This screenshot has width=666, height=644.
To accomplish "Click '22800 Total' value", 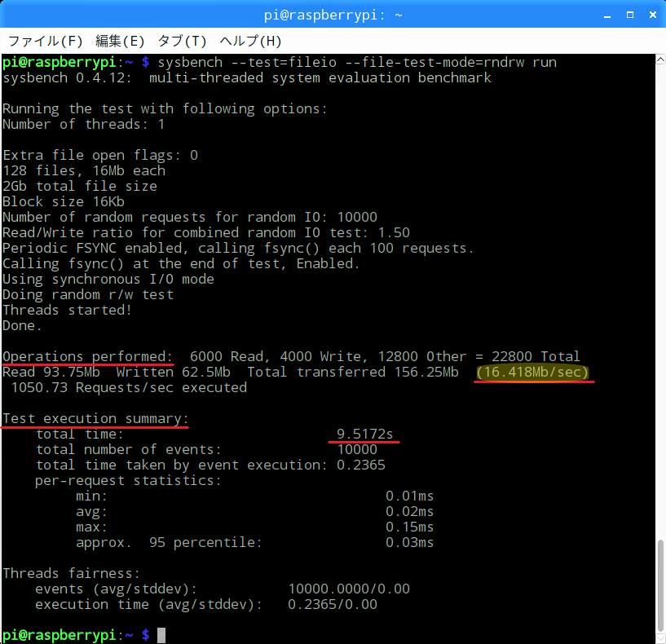I will tap(536, 357).
